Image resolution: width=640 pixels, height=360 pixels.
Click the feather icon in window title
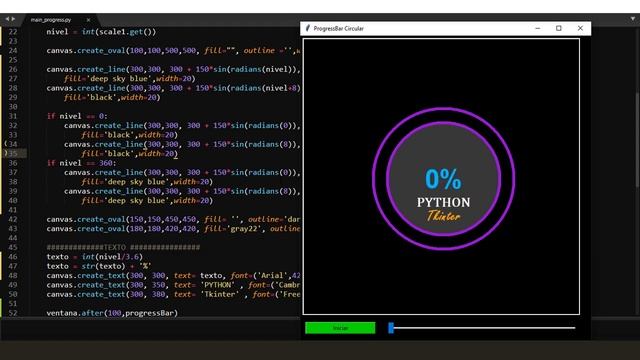[308, 28]
